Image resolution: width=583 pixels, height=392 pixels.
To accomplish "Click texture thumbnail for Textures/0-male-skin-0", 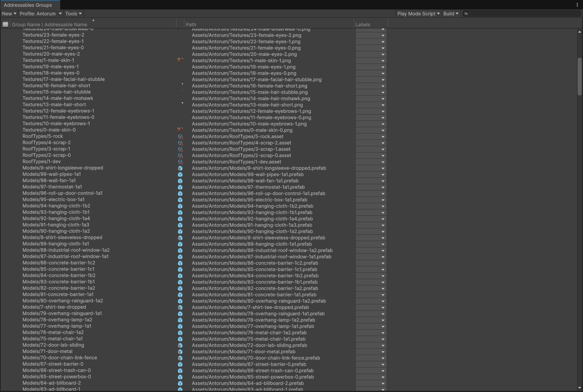I will [180, 130].
